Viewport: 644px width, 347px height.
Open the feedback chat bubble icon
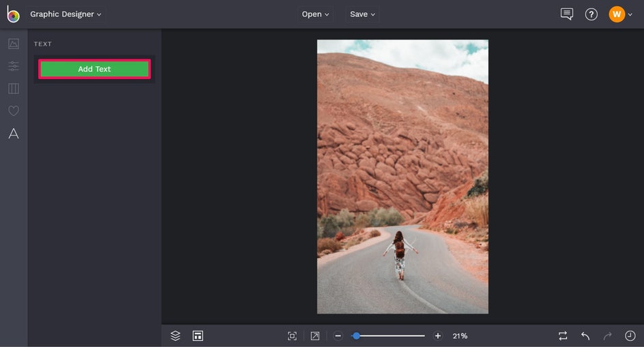coord(567,14)
